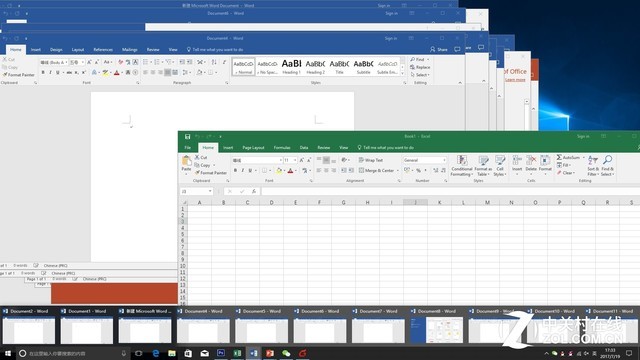Click the Sort icon in Word's Paragraph group
This screenshot has width=640, height=360.
pos(214,62)
